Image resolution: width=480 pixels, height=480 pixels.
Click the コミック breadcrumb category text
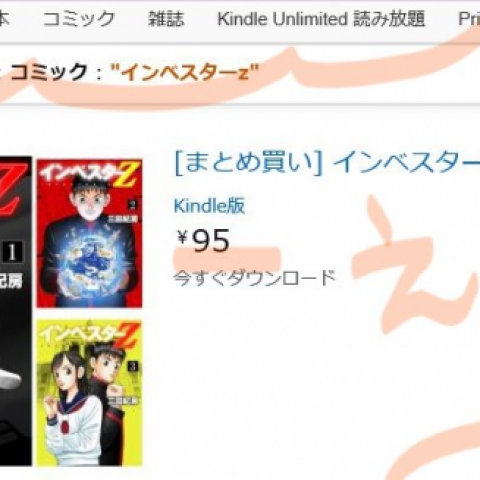(48, 72)
